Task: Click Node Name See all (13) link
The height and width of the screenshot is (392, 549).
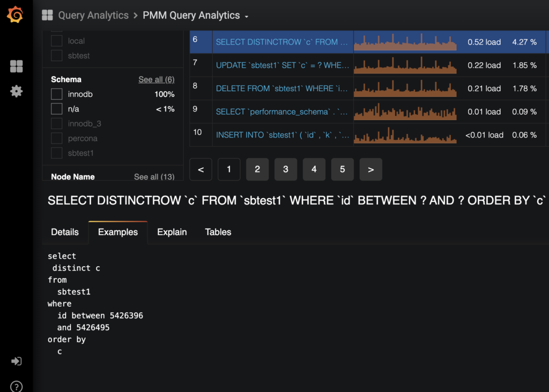Action: tap(154, 177)
